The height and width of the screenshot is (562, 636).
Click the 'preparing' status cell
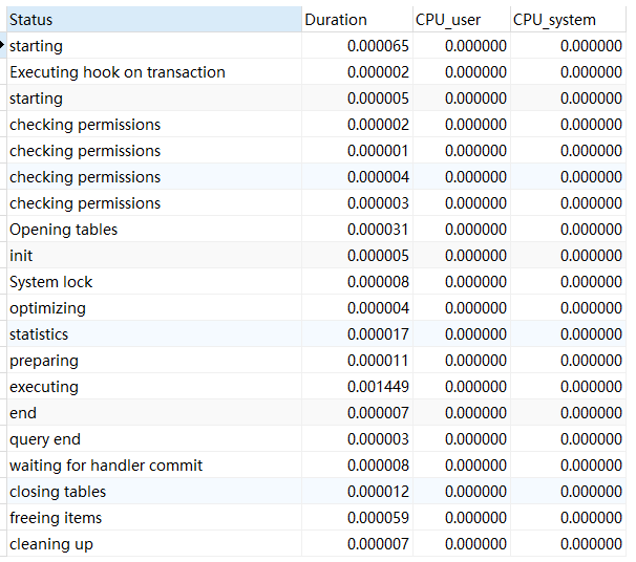(44, 360)
